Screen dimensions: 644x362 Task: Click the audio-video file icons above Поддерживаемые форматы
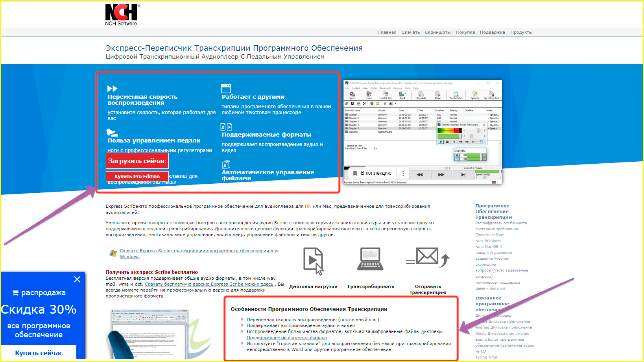click(x=226, y=127)
